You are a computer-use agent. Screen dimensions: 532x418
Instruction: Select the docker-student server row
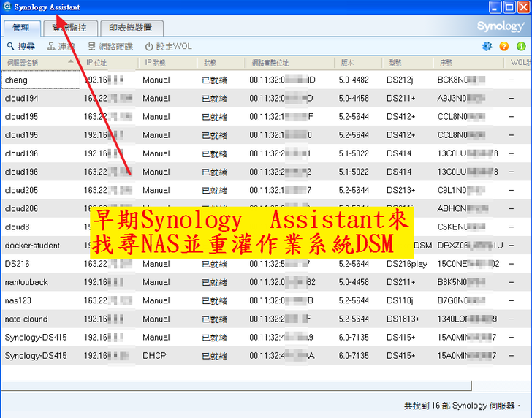(266, 245)
